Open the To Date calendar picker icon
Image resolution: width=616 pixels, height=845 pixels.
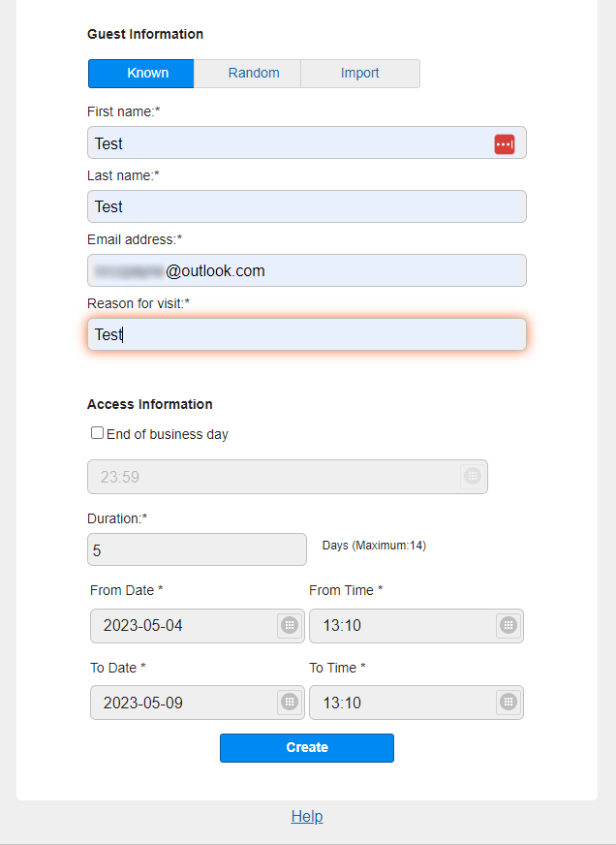tap(289, 702)
